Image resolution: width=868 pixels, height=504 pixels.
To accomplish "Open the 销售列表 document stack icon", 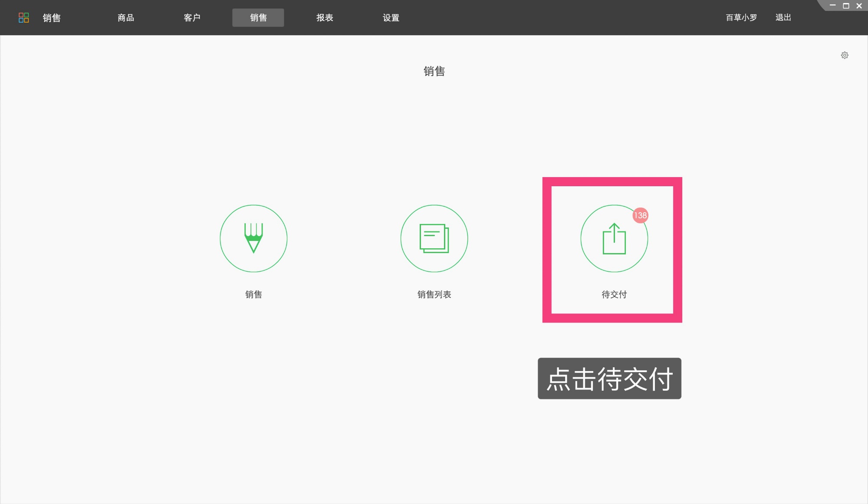I will 434,238.
